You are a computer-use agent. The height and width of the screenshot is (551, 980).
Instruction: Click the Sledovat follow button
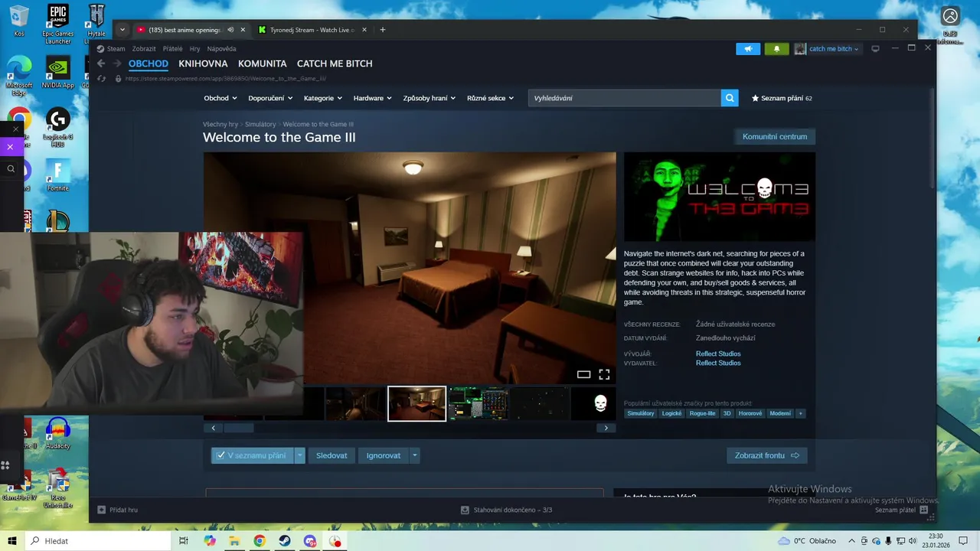332,455
